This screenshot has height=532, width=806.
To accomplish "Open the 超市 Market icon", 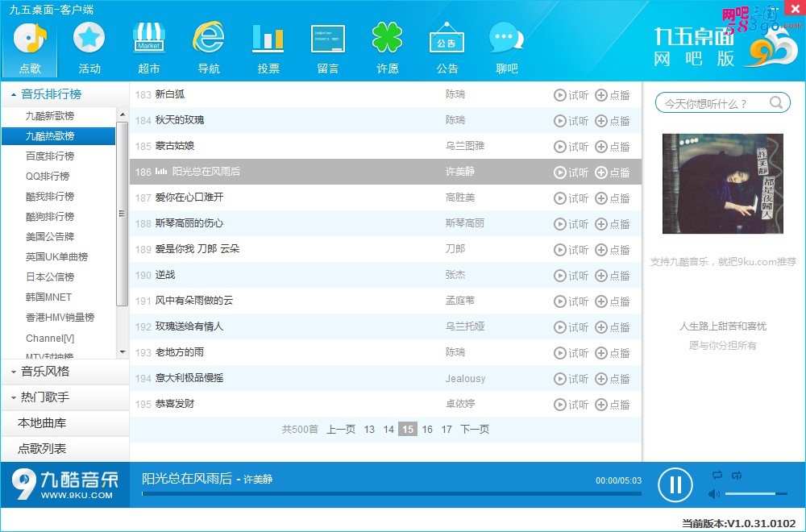I will click(148, 48).
